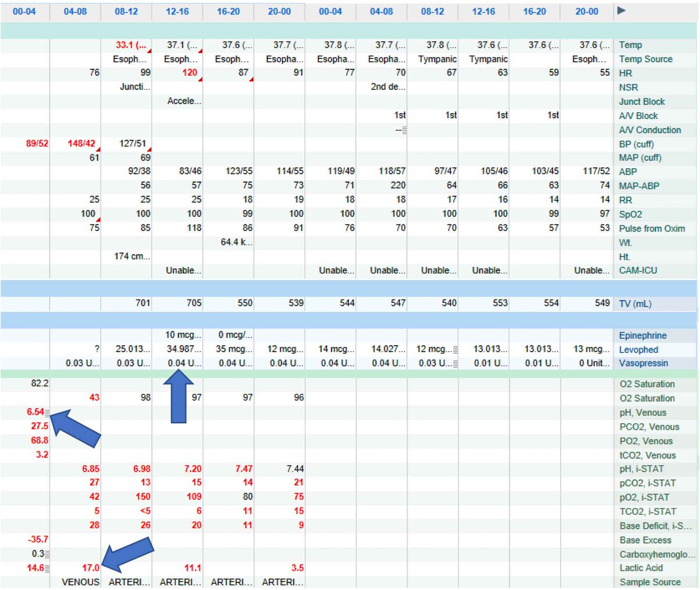
Task: Select the red HR value 120
Action: coord(190,73)
